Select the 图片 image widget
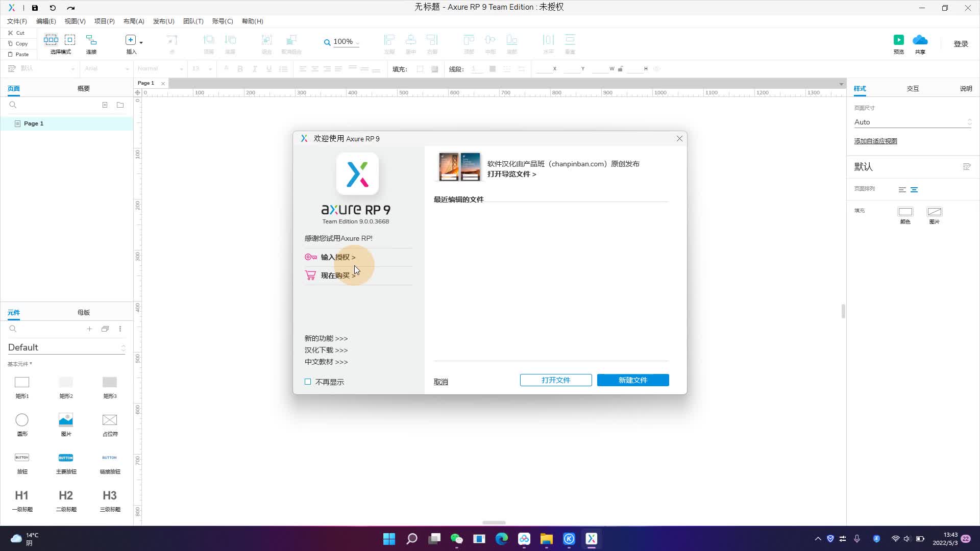The image size is (980, 551). click(x=66, y=424)
